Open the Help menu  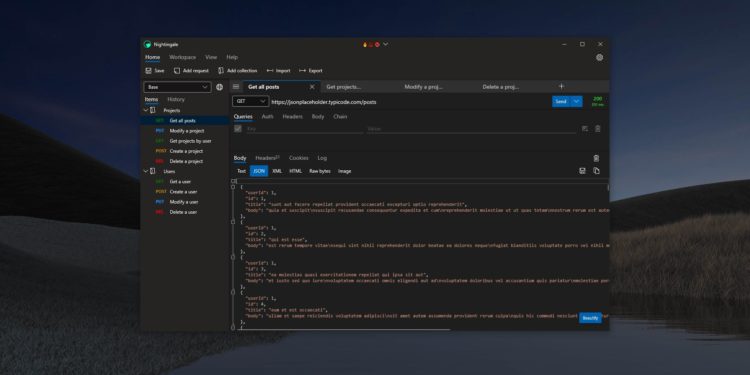point(232,57)
